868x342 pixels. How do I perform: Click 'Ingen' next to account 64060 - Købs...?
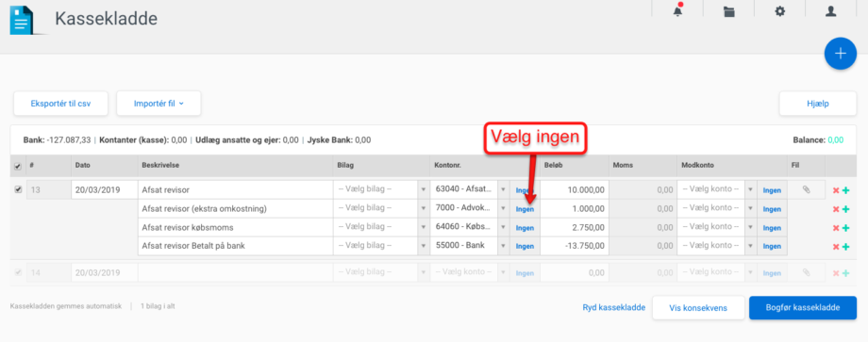525,228
